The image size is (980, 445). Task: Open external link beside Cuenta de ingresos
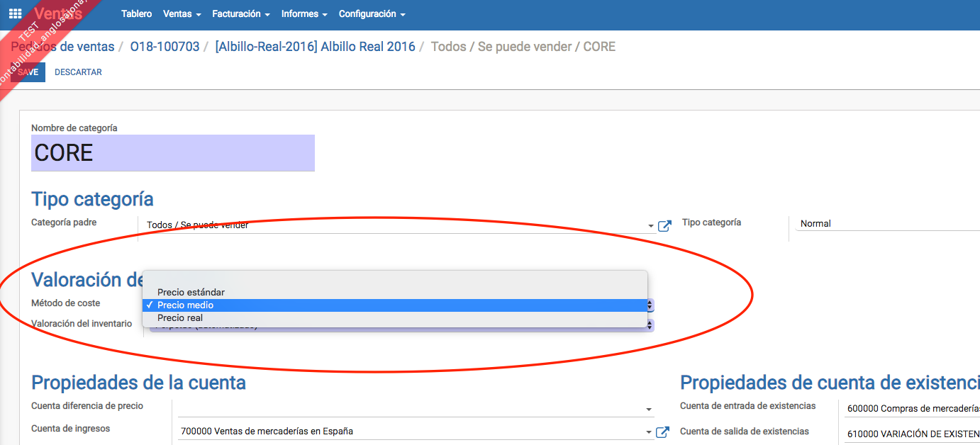point(662,432)
